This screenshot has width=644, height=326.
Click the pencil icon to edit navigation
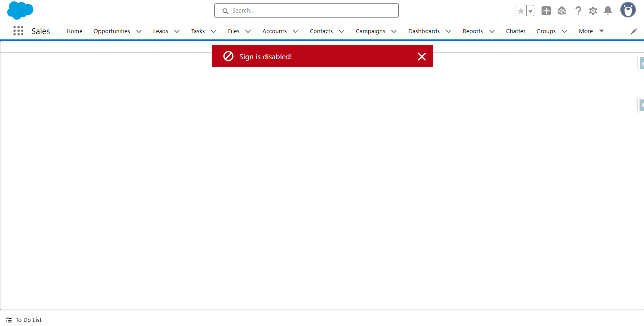coord(634,31)
